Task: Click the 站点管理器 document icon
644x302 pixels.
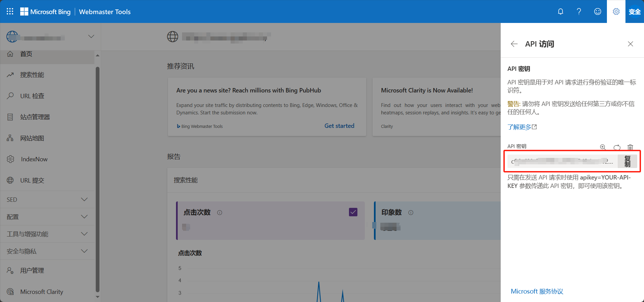Action: point(10,117)
